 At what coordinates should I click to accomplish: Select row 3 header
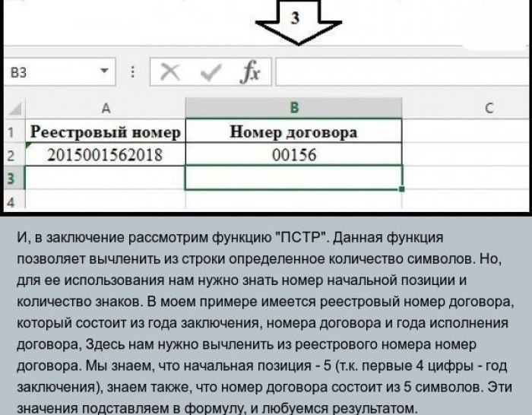point(11,178)
